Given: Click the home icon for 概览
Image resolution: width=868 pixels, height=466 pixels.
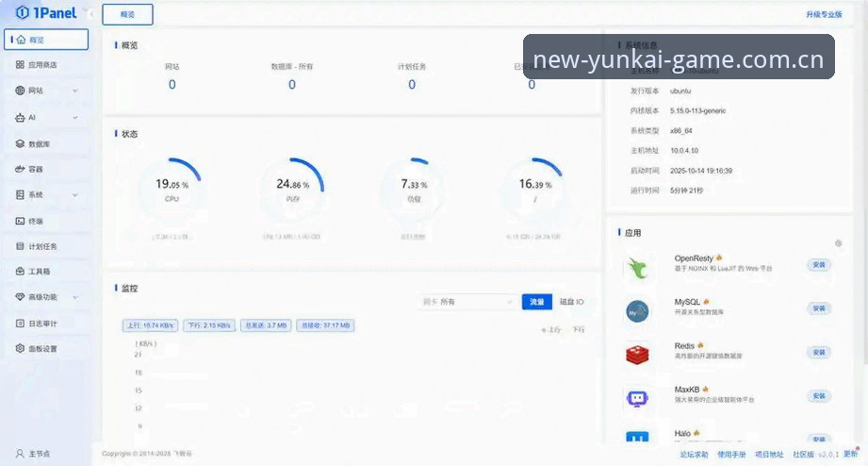Looking at the screenshot, I should 21,40.
